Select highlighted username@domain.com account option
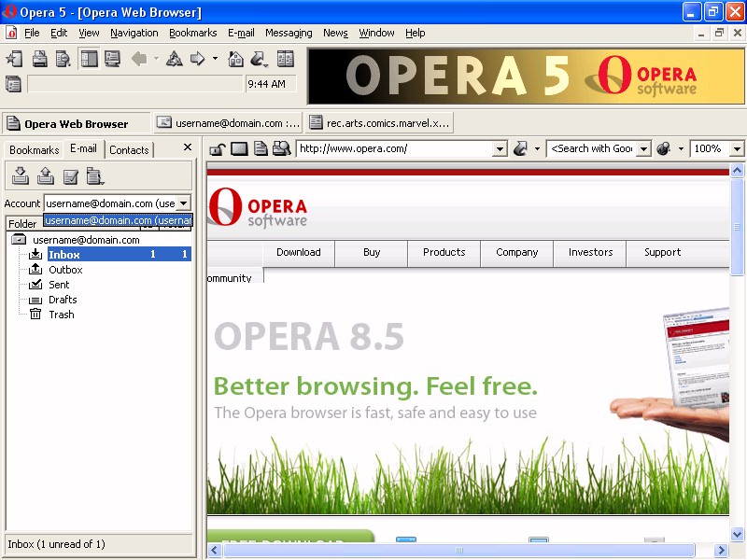747x560 pixels. click(x=119, y=220)
